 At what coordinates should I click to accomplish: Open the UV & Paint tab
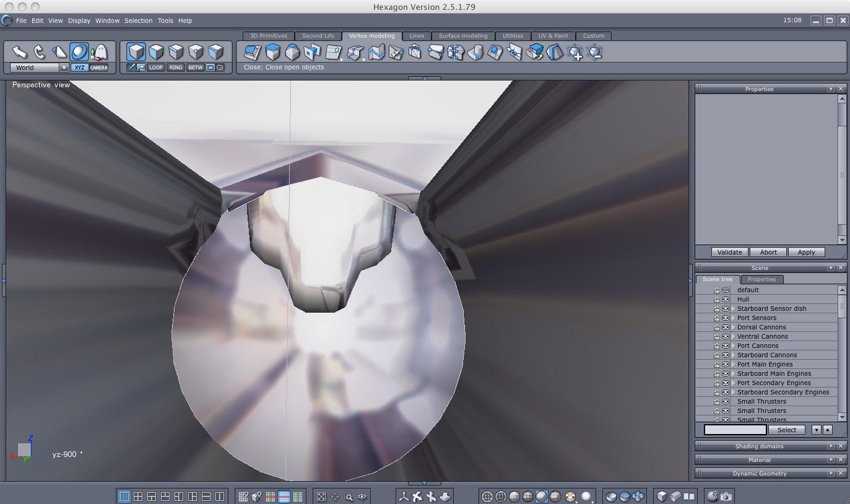[x=553, y=36]
